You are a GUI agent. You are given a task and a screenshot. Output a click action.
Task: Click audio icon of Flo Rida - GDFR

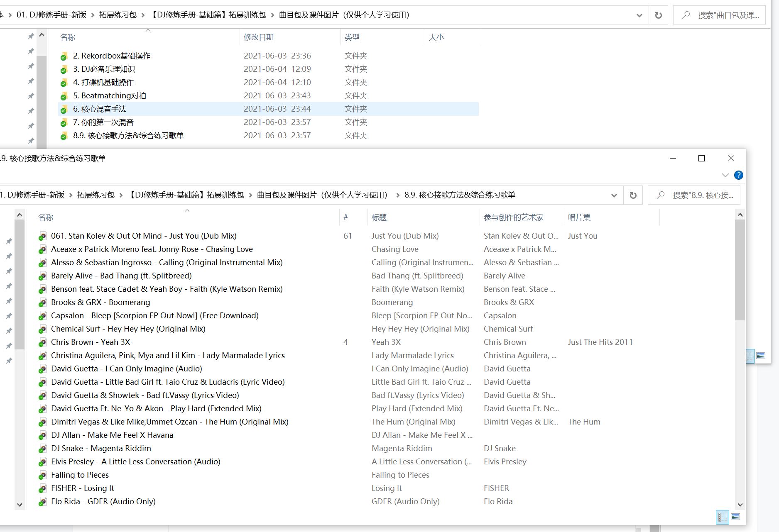click(42, 502)
